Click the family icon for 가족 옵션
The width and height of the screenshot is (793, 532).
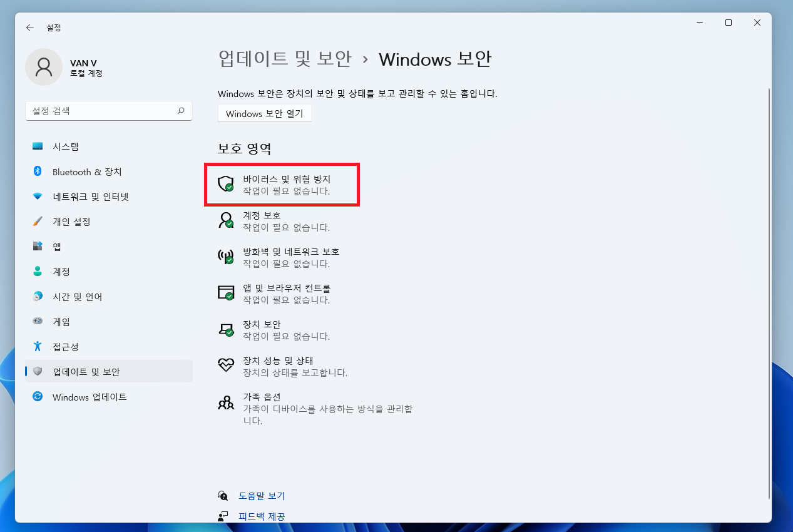(x=225, y=402)
